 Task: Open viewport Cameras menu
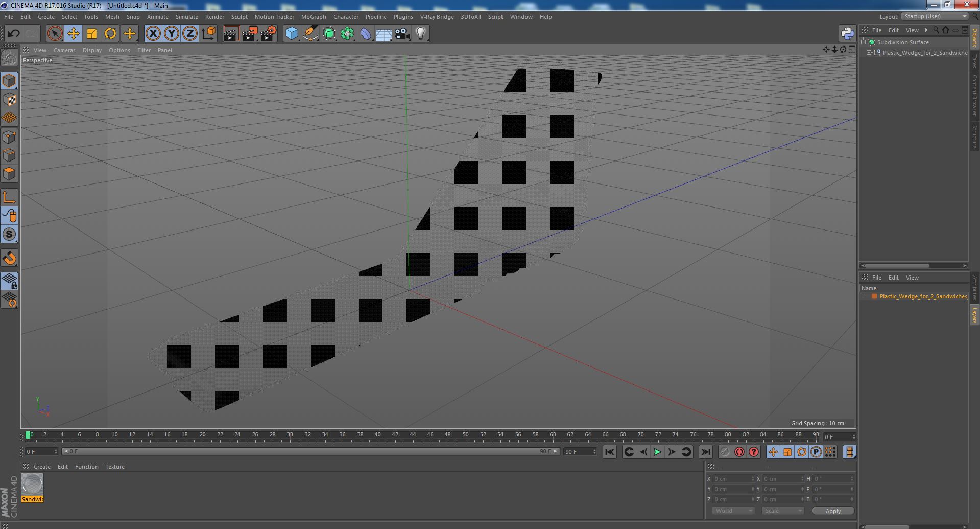(64, 50)
